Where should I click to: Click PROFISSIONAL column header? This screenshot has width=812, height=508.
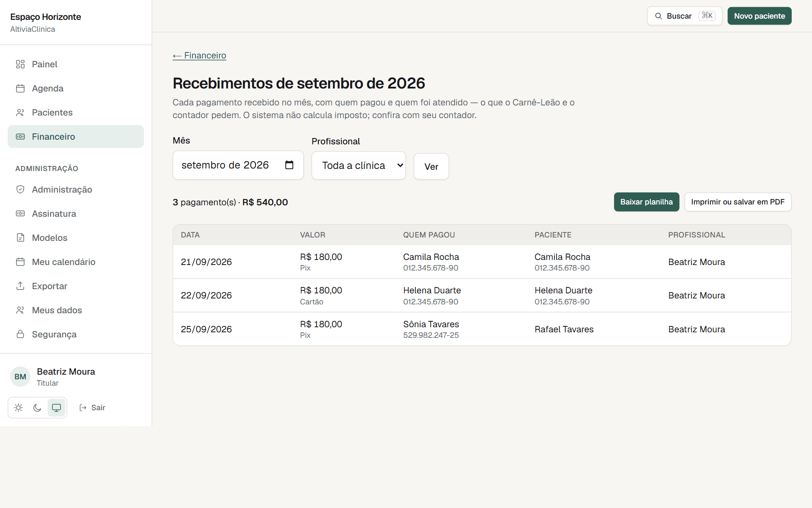click(697, 235)
